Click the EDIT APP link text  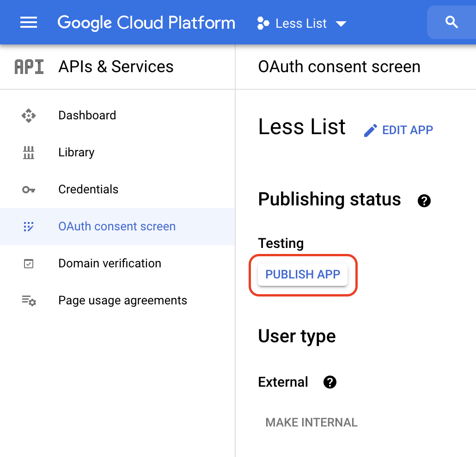click(407, 130)
